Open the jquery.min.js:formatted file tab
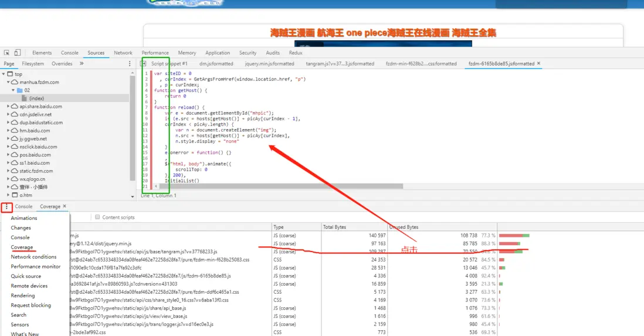Image resolution: width=644 pixels, height=336 pixels. (269, 64)
